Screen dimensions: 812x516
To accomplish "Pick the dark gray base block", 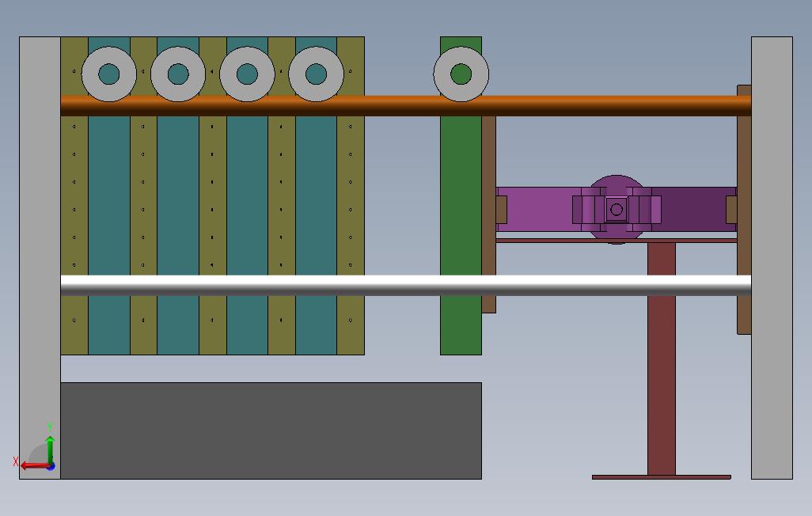I will [x=271, y=431].
